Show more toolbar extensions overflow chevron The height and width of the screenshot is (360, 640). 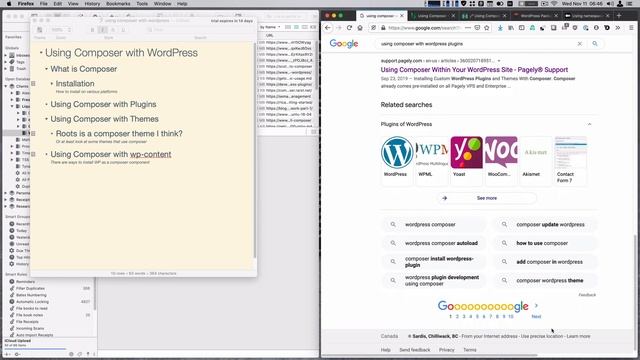point(618,28)
